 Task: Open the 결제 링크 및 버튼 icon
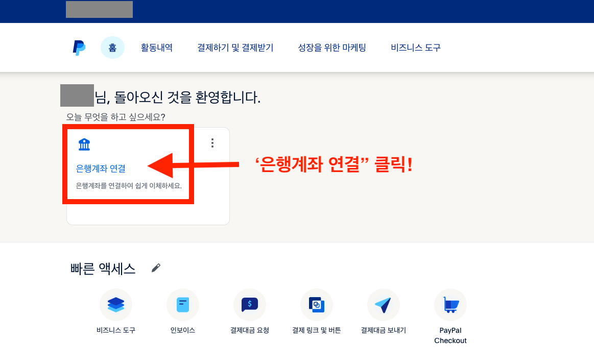click(x=317, y=304)
